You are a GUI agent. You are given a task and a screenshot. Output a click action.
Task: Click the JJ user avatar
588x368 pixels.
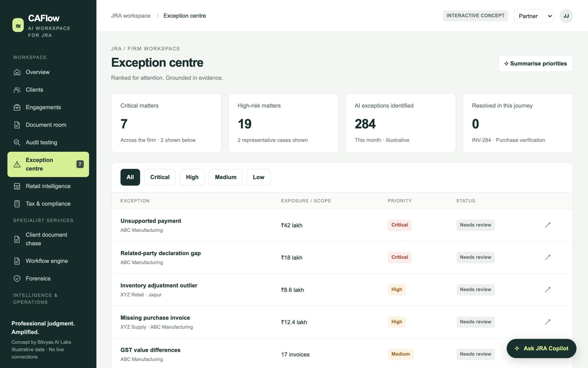pos(566,16)
